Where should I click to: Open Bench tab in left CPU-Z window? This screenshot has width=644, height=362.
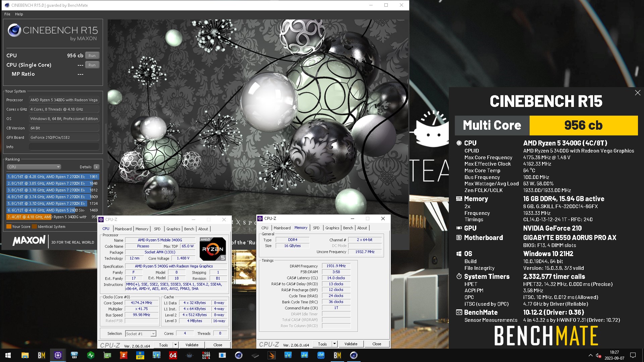tap(189, 229)
